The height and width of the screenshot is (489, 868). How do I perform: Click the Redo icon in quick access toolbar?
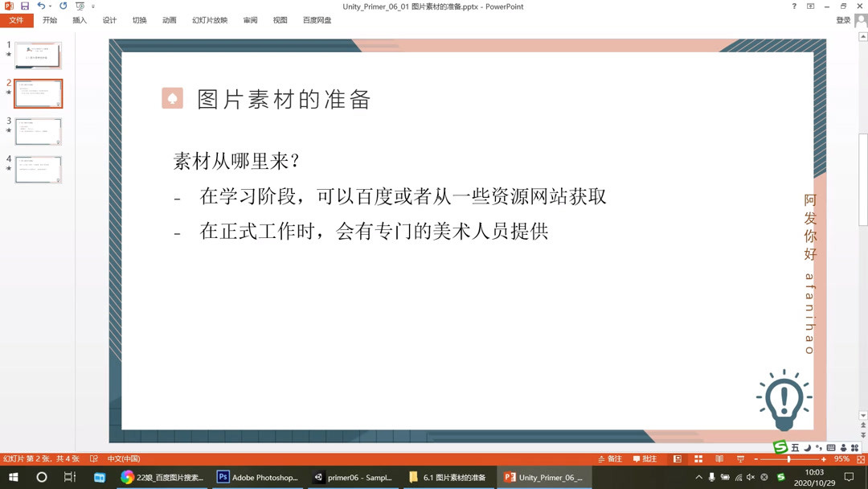[x=63, y=6]
